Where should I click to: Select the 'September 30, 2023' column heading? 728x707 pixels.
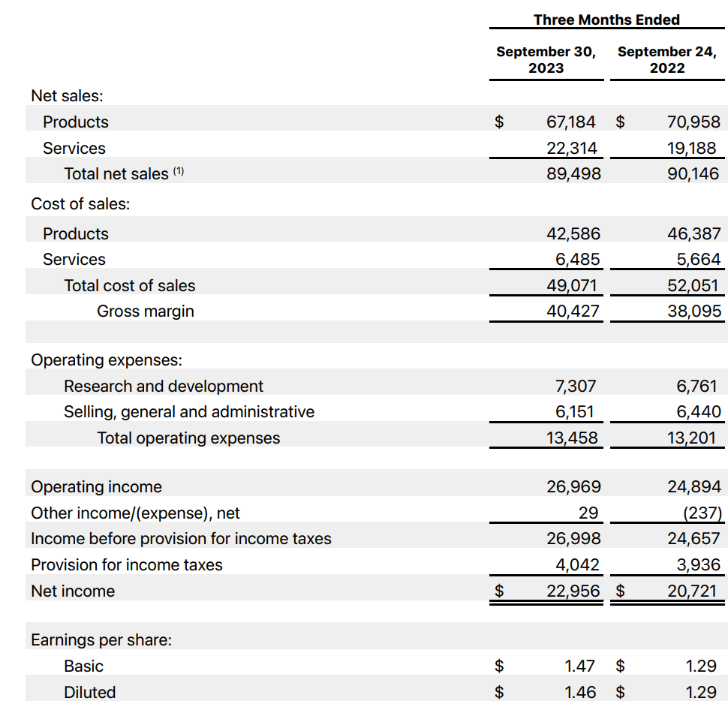pyautogui.click(x=546, y=60)
